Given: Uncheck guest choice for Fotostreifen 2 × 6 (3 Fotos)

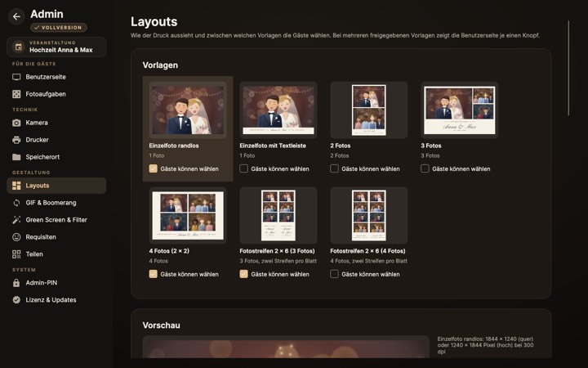Looking at the screenshot, I should click(x=243, y=274).
